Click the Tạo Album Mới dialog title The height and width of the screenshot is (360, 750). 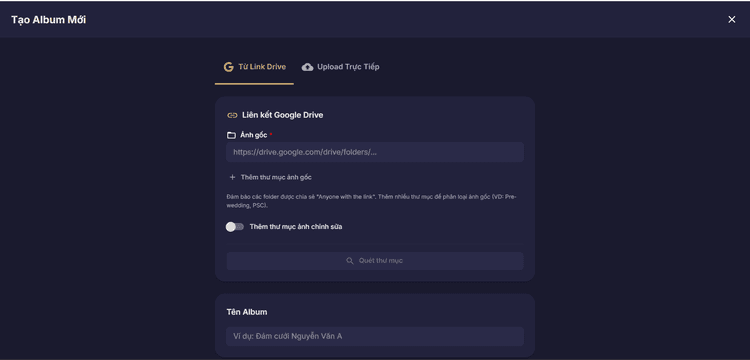pyautogui.click(x=49, y=20)
